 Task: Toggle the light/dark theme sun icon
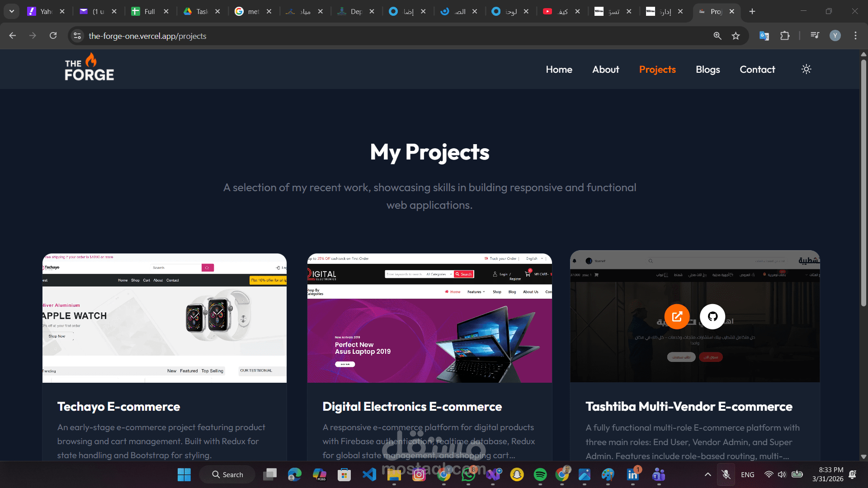click(x=806, y=69)
